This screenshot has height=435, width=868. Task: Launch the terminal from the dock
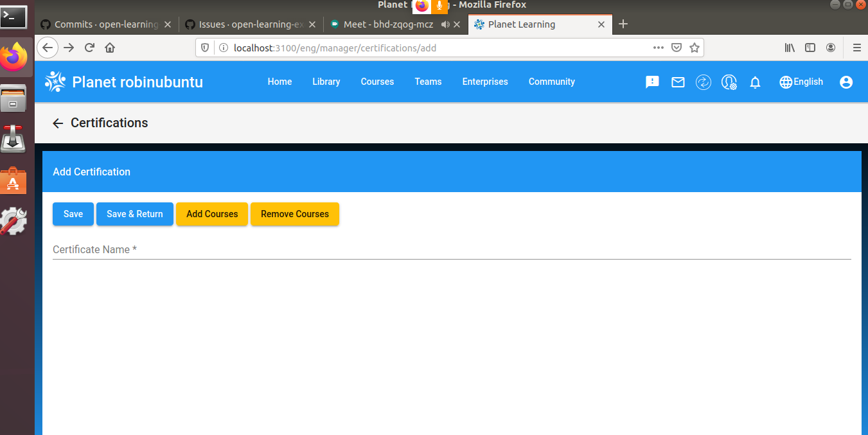pyautogui.click(x=14, y=17)
